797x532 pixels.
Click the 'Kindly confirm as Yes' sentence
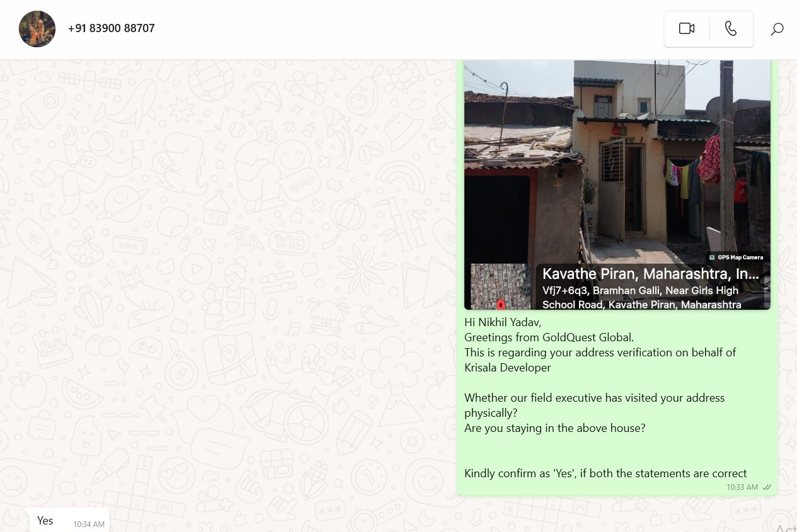point(605,473)
